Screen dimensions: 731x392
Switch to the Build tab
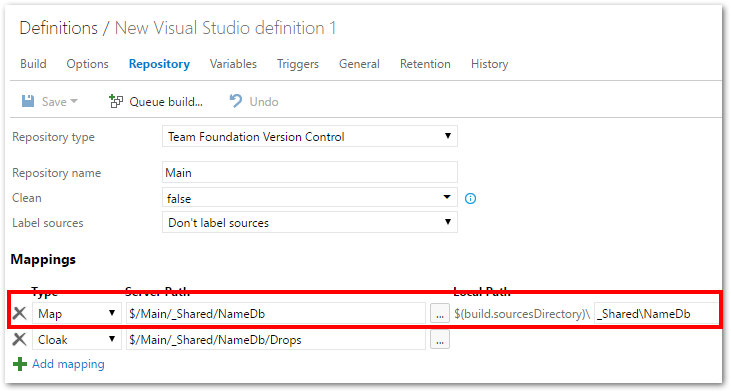(33, 64)
